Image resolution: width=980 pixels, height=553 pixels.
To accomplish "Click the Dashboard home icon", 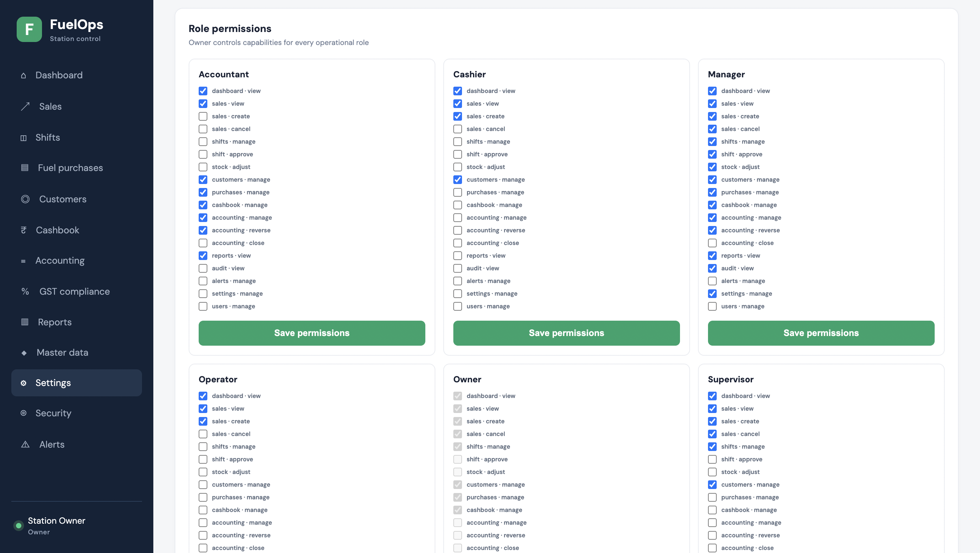I will (x=24, y=75).
